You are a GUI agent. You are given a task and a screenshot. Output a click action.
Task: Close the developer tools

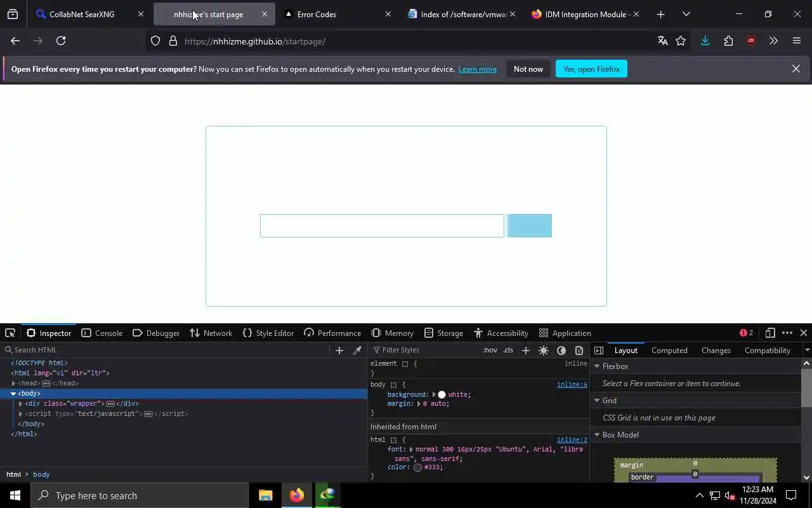tap(804, 333)
